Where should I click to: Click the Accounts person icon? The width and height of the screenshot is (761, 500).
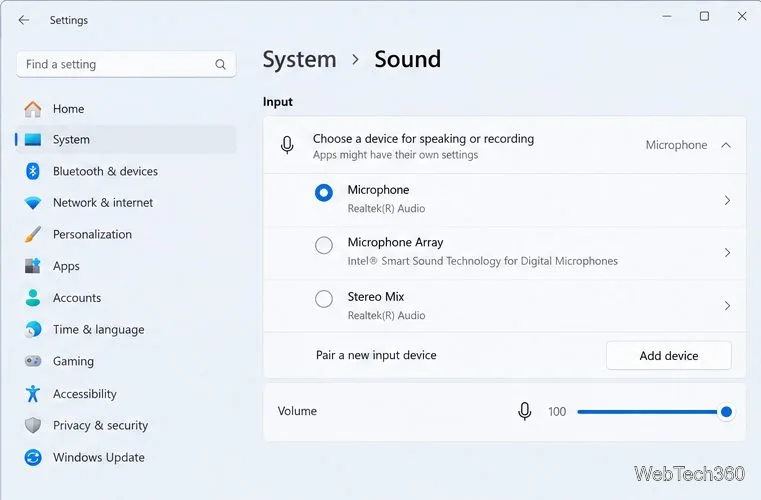(33, 298)
